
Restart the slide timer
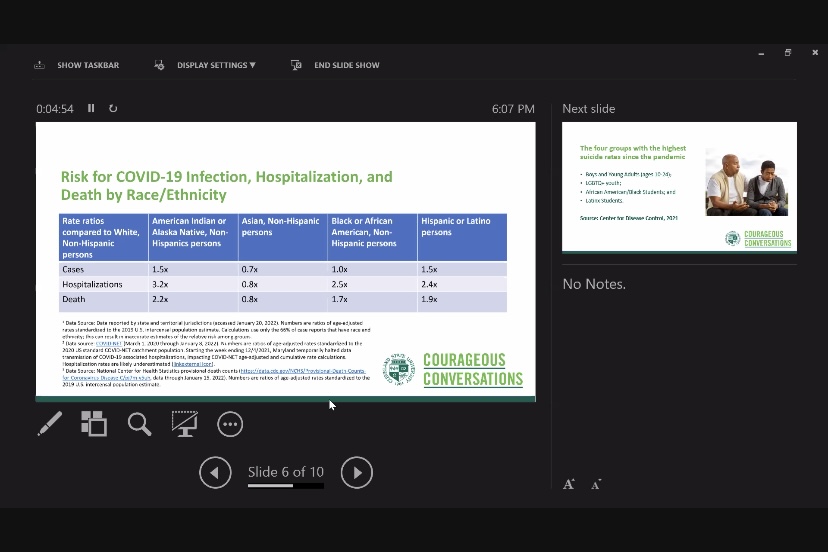[113, 108]
